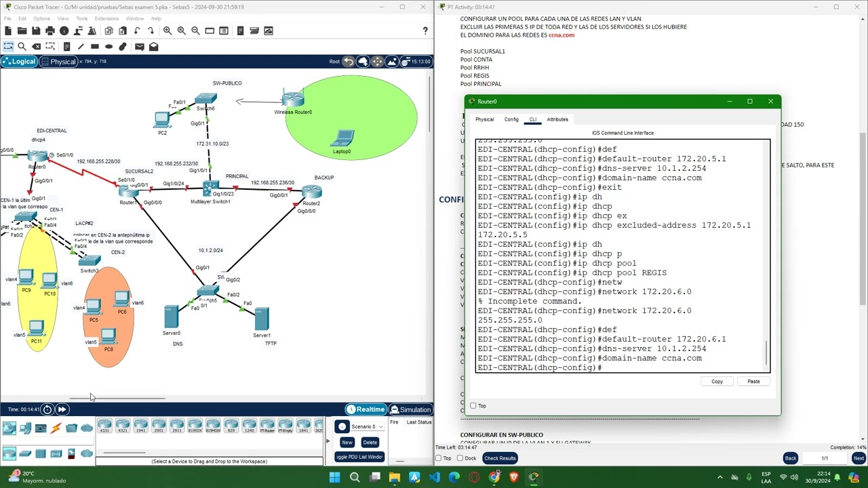Click the Next button in PT Activity
The width and height of the screenshot is (868, 488).
coord(859,458)
